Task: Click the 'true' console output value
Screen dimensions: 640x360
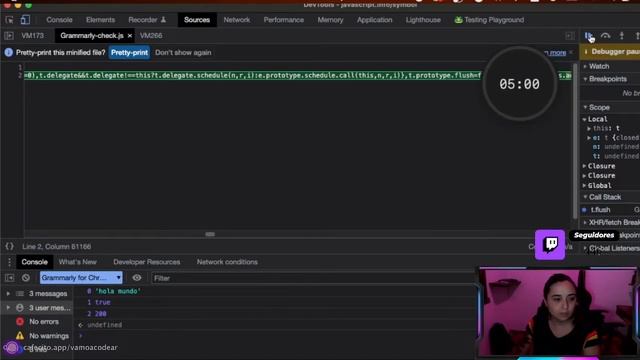Action: pos(102,302)
